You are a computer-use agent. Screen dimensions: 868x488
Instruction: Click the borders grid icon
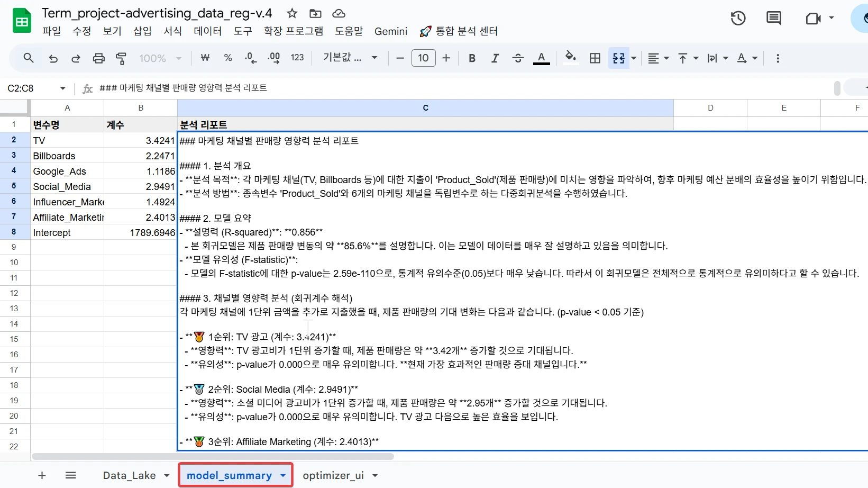click(595, 58)
